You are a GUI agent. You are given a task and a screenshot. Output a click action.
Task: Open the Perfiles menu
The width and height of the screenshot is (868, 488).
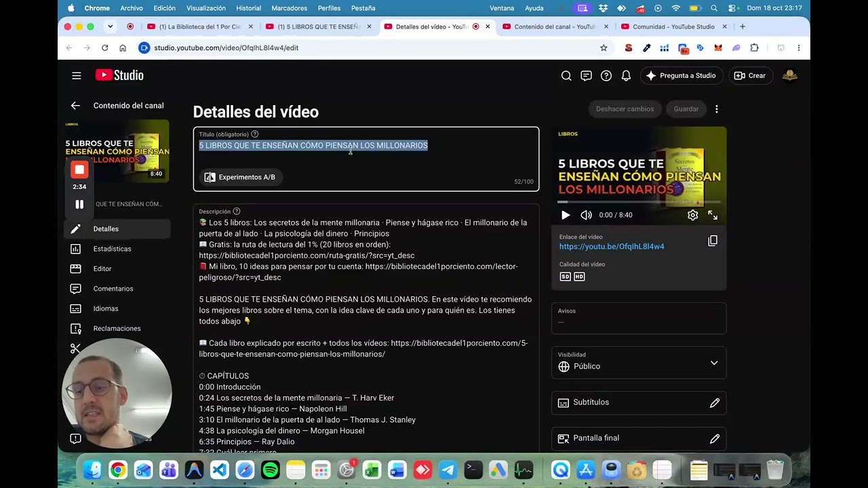(329, 8)
